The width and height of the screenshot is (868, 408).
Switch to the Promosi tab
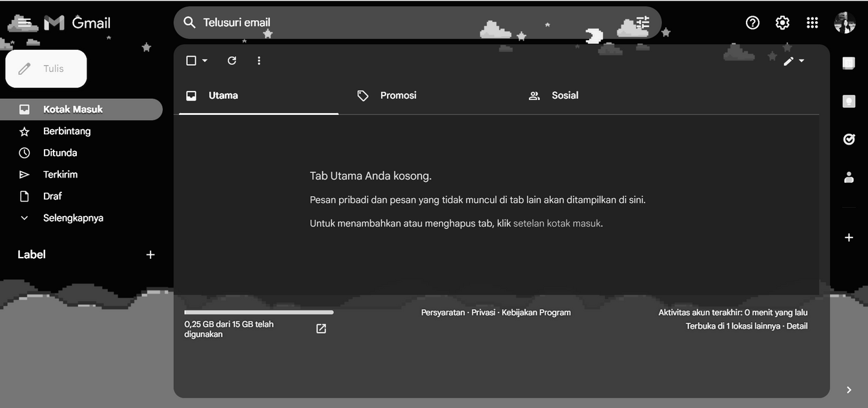(x=398, y=96)
